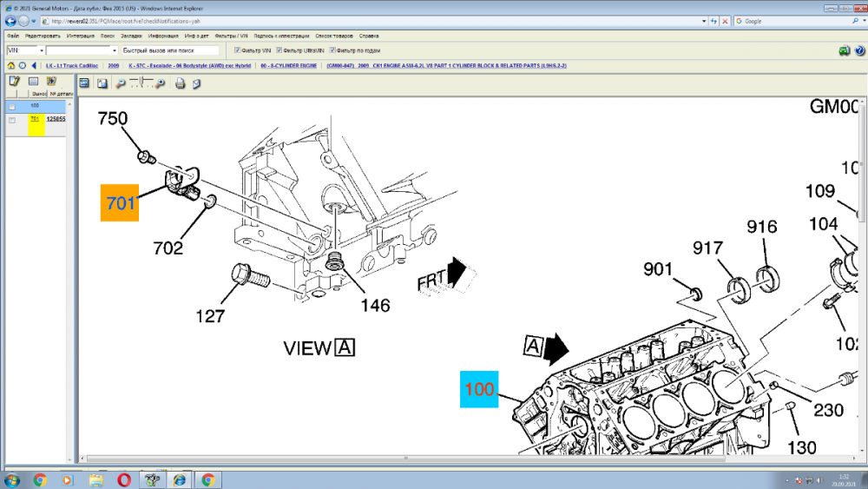The image size is (868, 489).
Task: Toggle the Фильтр по годам checkbox
Action: pyautogui.click(x=334, y=50)
